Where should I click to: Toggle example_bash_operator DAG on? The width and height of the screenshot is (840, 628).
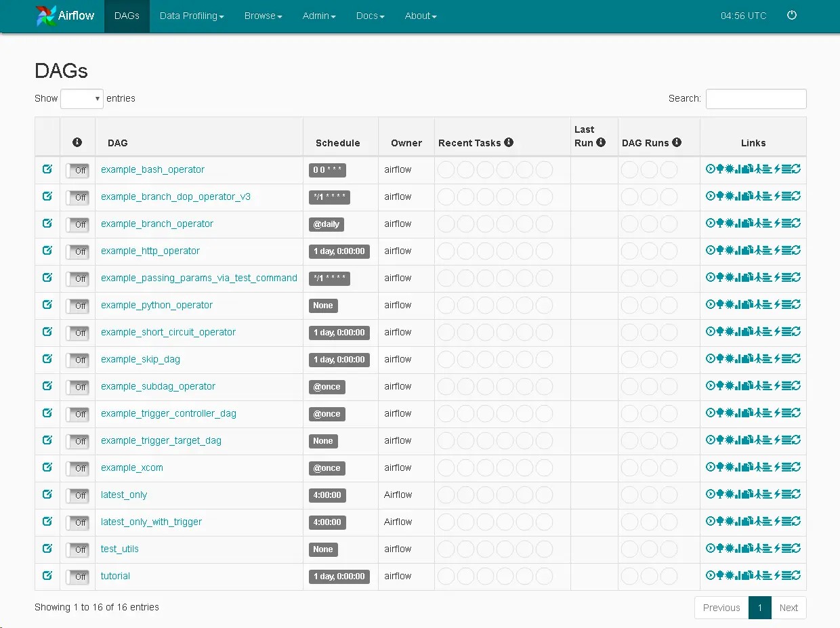point(77,170)
